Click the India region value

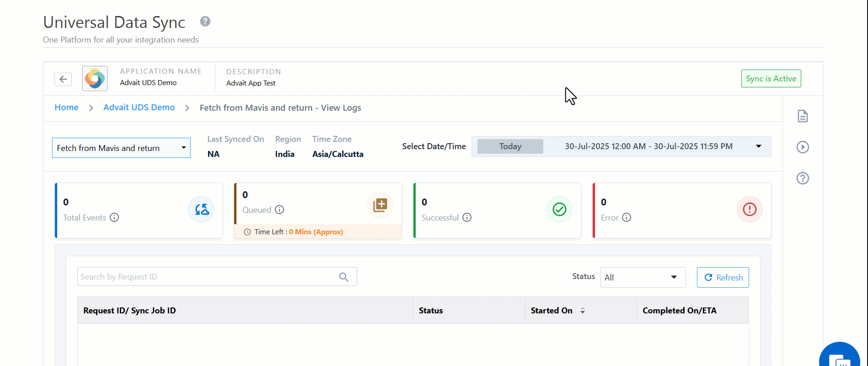coord(284,154)
